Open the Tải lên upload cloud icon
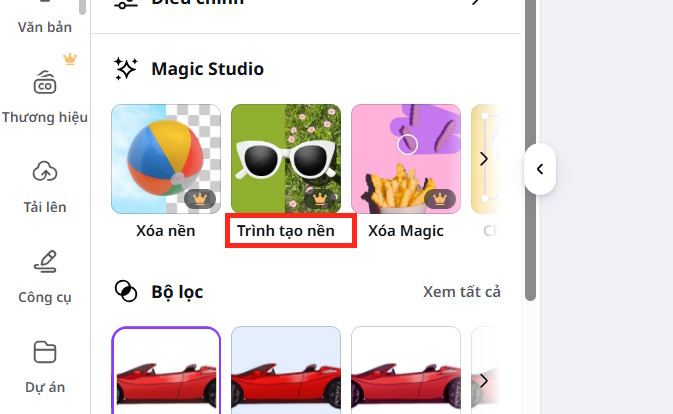673x414 pixels. pyautogui.click(x=45, y=171)
